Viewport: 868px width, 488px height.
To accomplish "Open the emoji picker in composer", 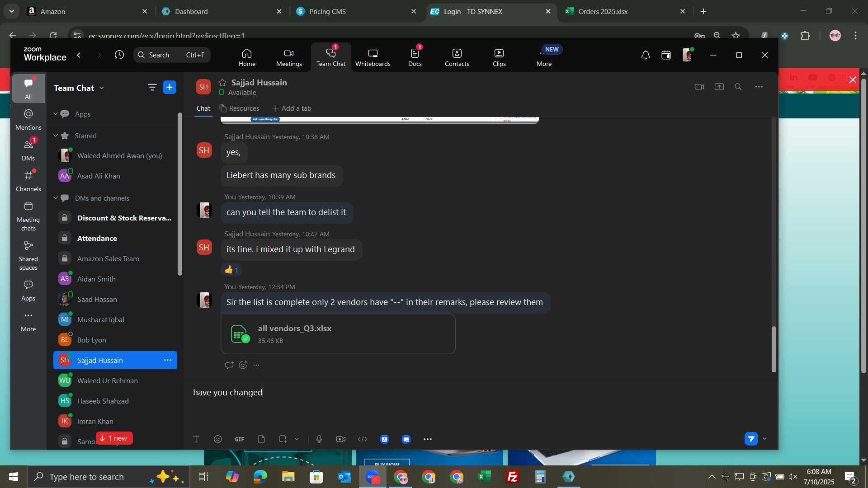I will pos(218,439).
